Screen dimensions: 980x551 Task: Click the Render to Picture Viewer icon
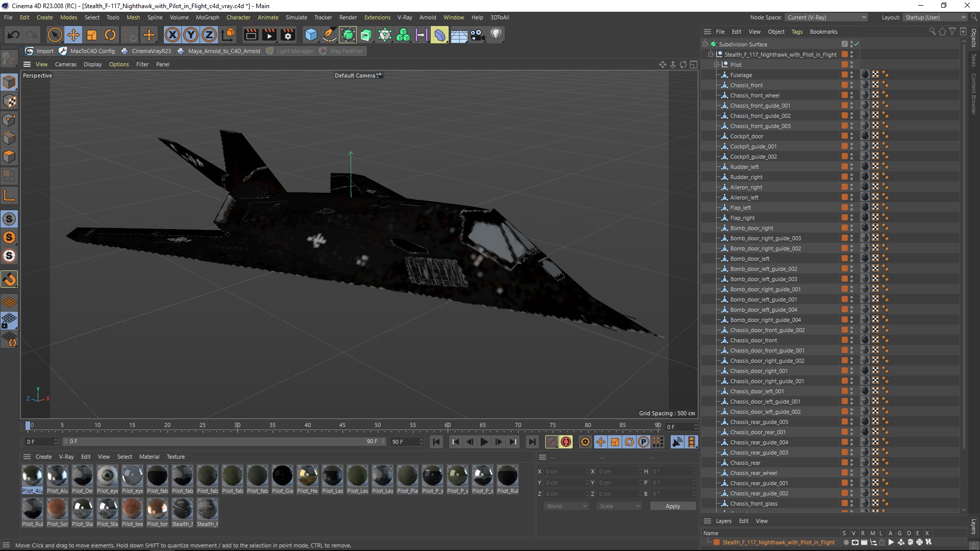coord(269,35)
